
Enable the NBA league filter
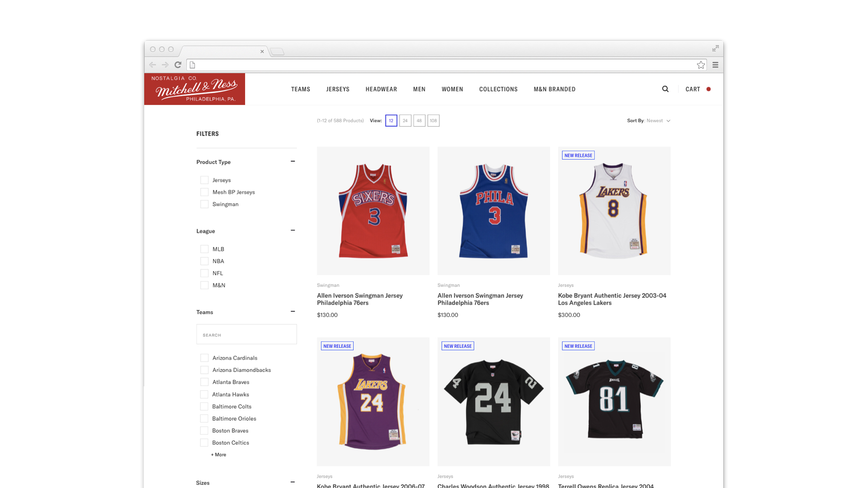[204, 261]
